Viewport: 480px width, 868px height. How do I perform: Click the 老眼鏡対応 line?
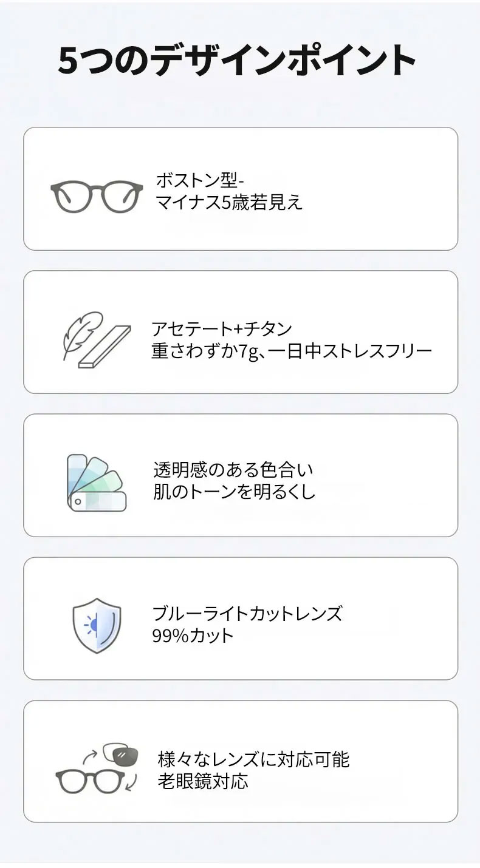203,781
